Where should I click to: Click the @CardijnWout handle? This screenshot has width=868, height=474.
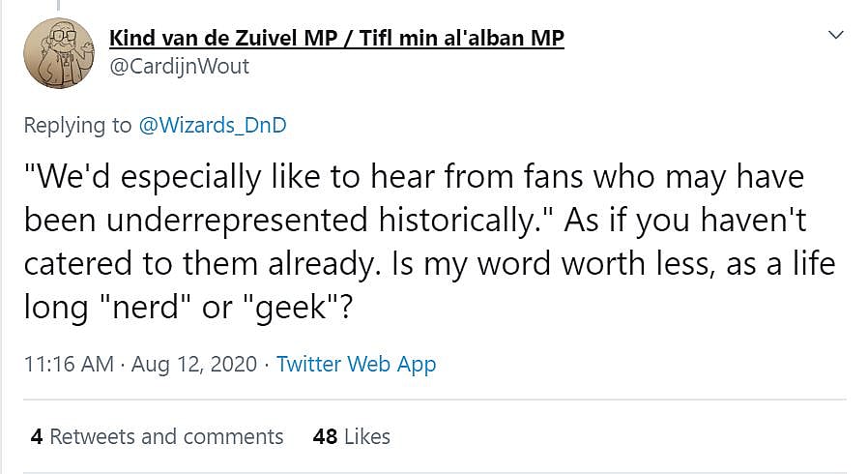point(179,66)
